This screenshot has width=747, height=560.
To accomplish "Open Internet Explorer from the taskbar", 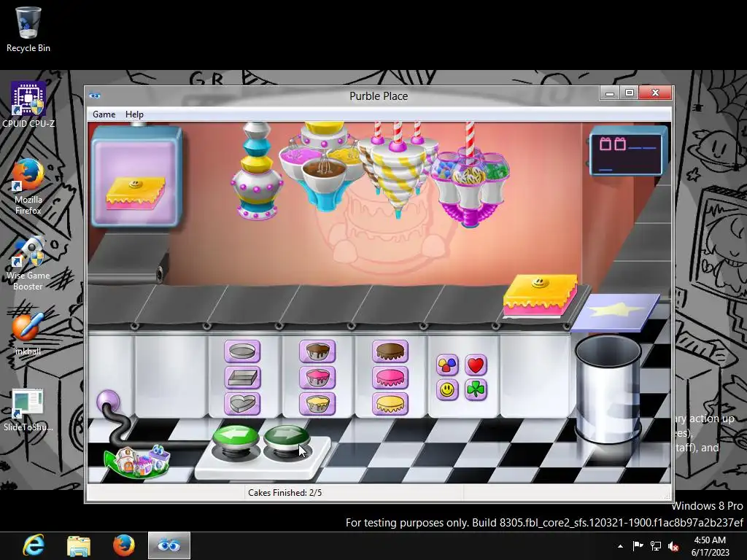I will (34, 545).
